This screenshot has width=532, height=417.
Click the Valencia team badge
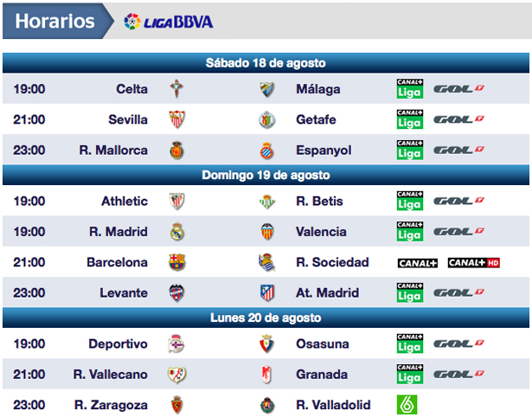coord(266,232)
